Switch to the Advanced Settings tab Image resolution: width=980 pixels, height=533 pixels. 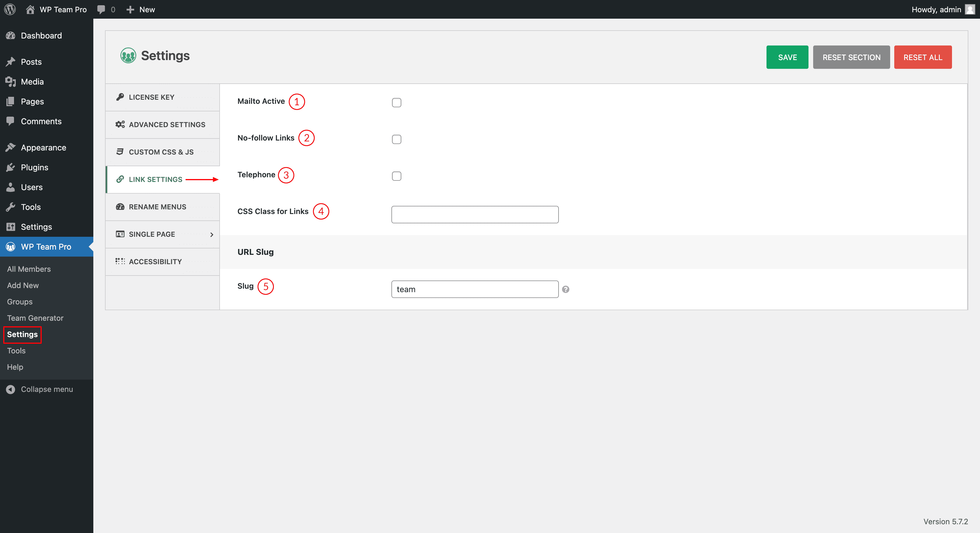click(167, 125)
